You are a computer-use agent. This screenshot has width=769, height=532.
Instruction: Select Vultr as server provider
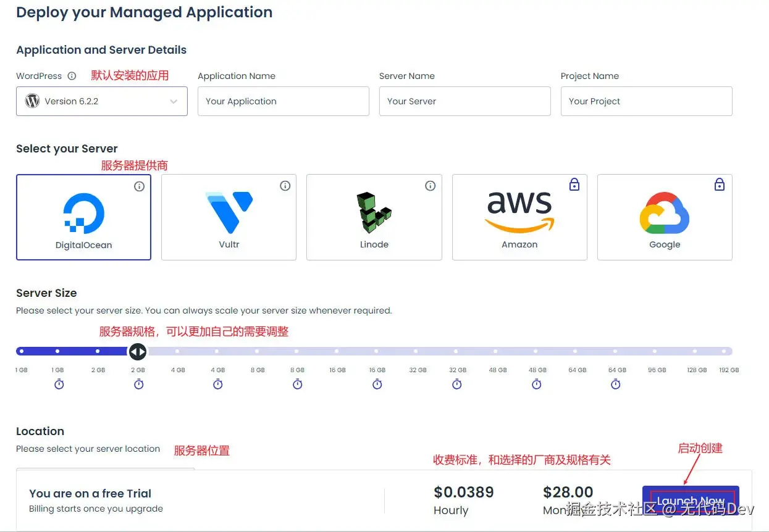tap(229, 217)
